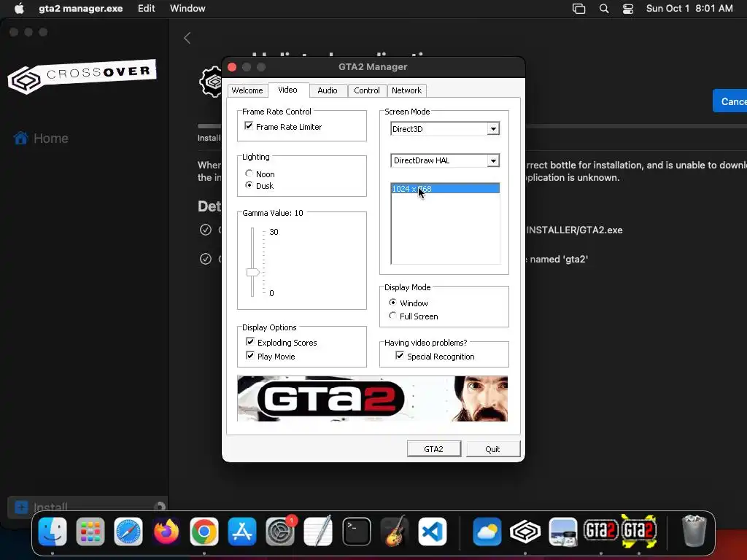This screenshot has height=560, width=747.
Task: Click the Quit button
Action: point(492,449)
